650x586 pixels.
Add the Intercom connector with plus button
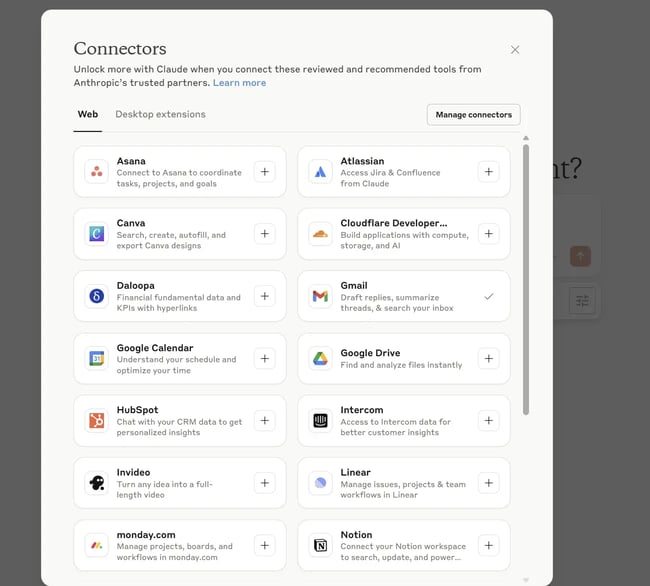[489, 421]
